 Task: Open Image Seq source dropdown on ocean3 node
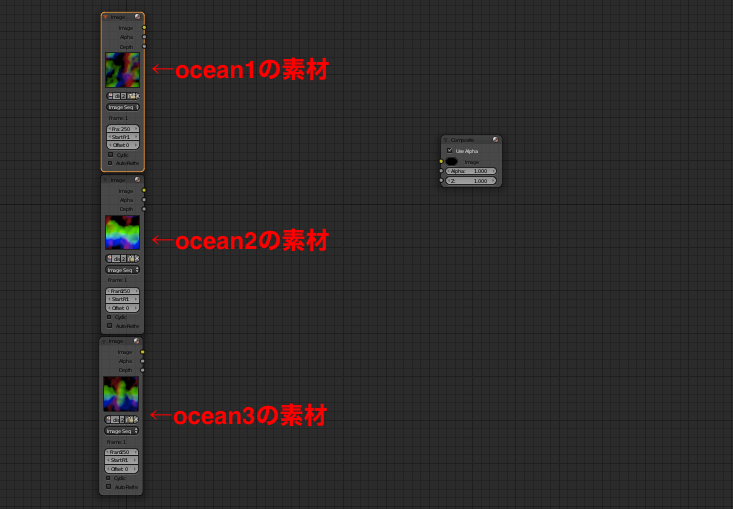click(x=121, y=431)
